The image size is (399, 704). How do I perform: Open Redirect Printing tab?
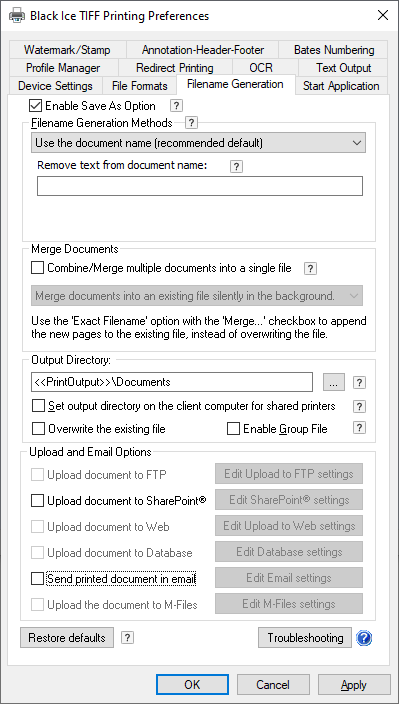175,68
